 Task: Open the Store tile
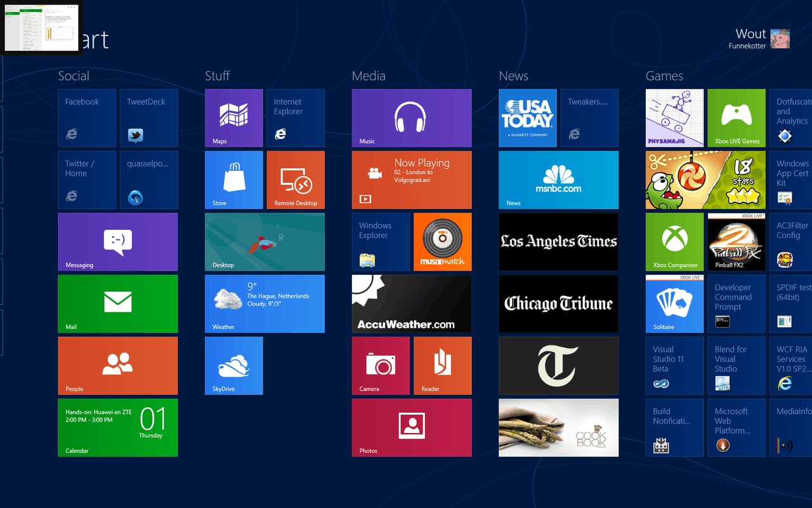pyautogui.click(x=234, y=180)
